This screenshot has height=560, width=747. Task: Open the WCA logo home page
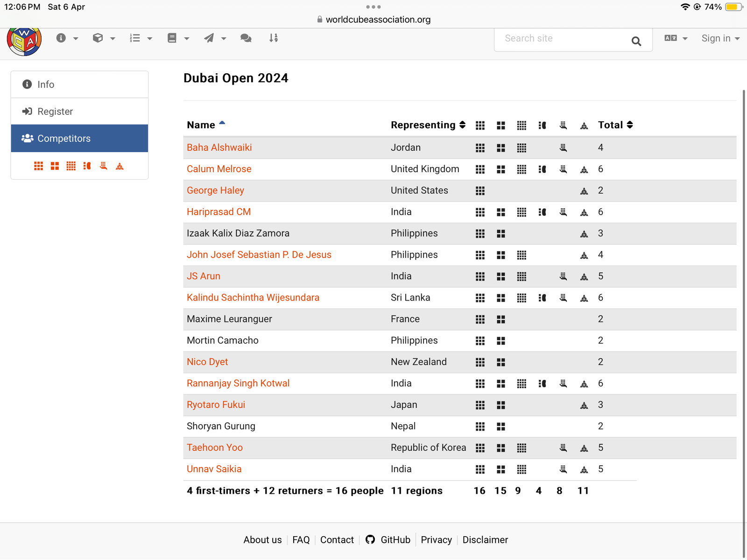point(24,41)
